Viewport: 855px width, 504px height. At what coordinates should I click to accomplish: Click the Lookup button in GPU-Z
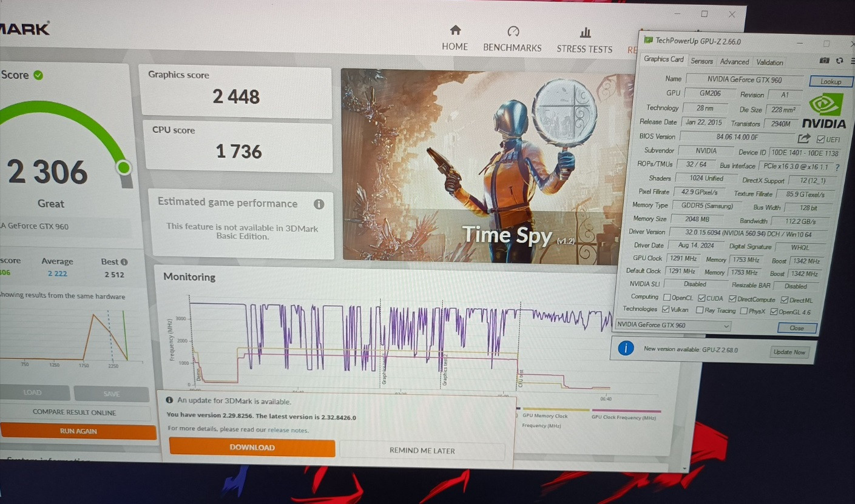(831, 81)
